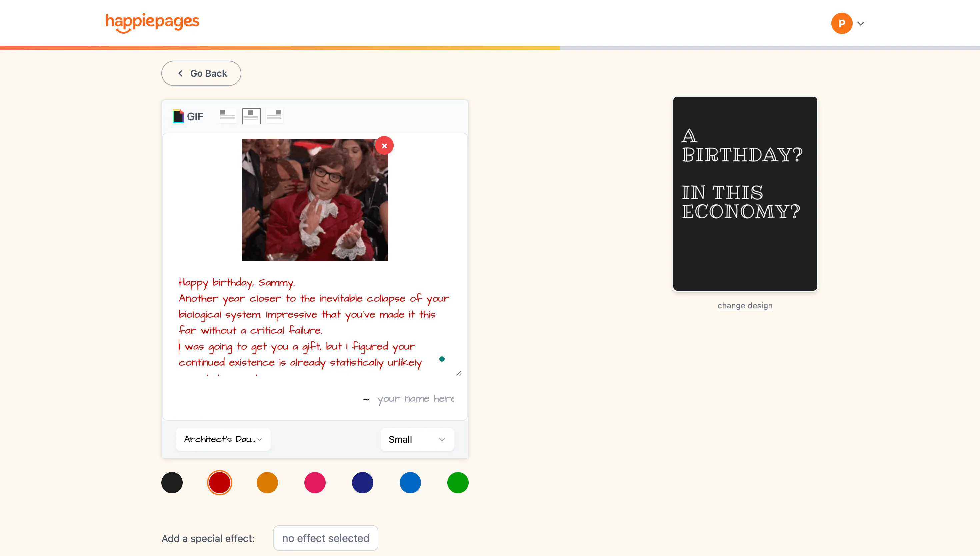Click the 'your name here' signature field

tap(415, 399)
